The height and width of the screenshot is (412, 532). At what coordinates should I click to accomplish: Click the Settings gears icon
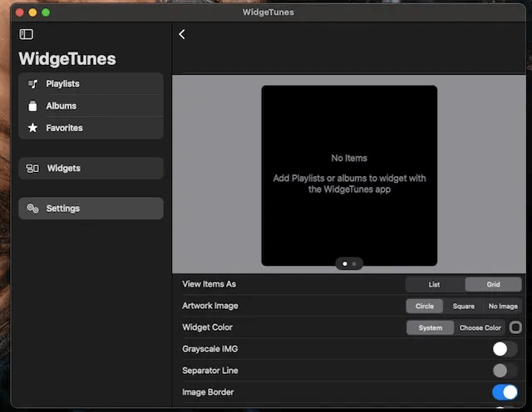32,208
